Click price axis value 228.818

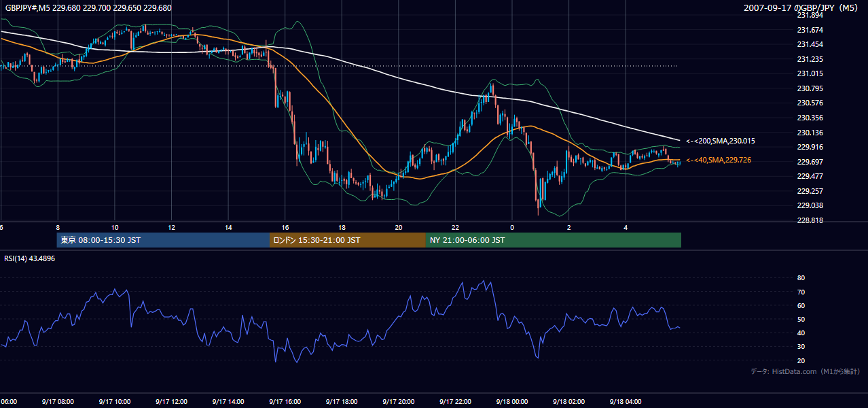coord(810,220)
